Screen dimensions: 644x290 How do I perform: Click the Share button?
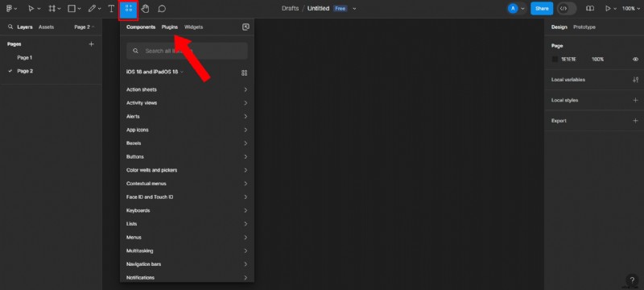tap(542, 9)
